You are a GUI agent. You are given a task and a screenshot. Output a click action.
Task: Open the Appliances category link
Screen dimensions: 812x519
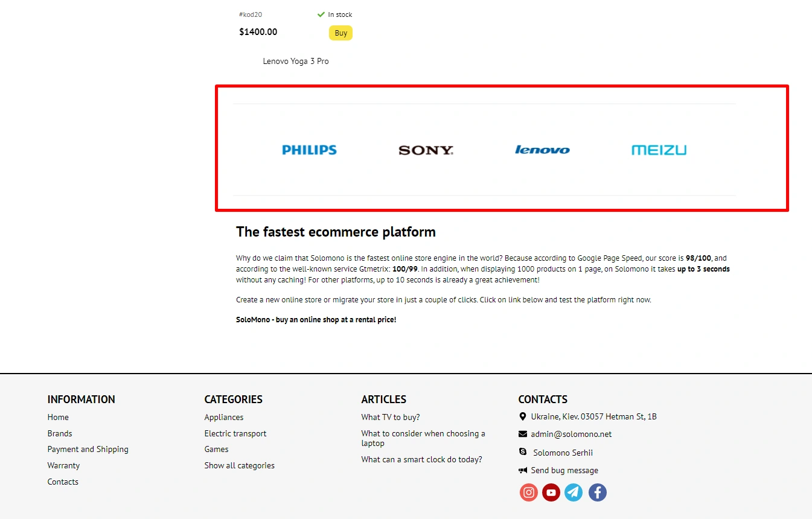224,418
